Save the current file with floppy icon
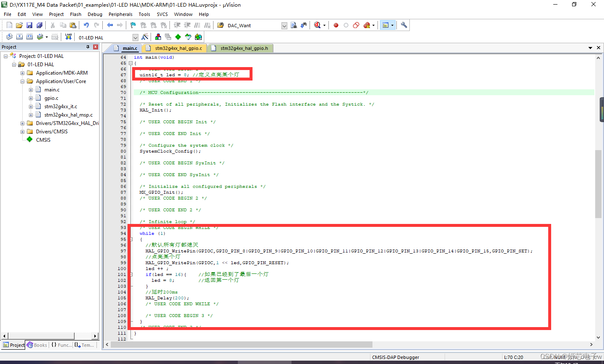Image resolution: width=604 pixels, height=364 pixels. pyautogui.click(x=29, y=25)
